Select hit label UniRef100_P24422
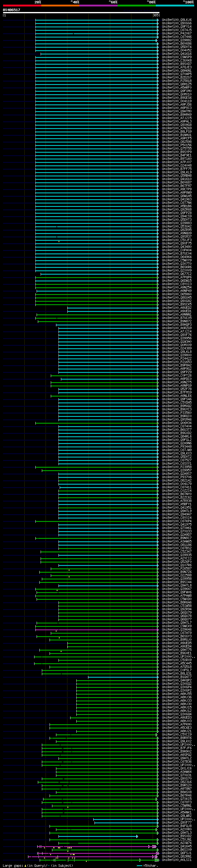 coord(177,358)
